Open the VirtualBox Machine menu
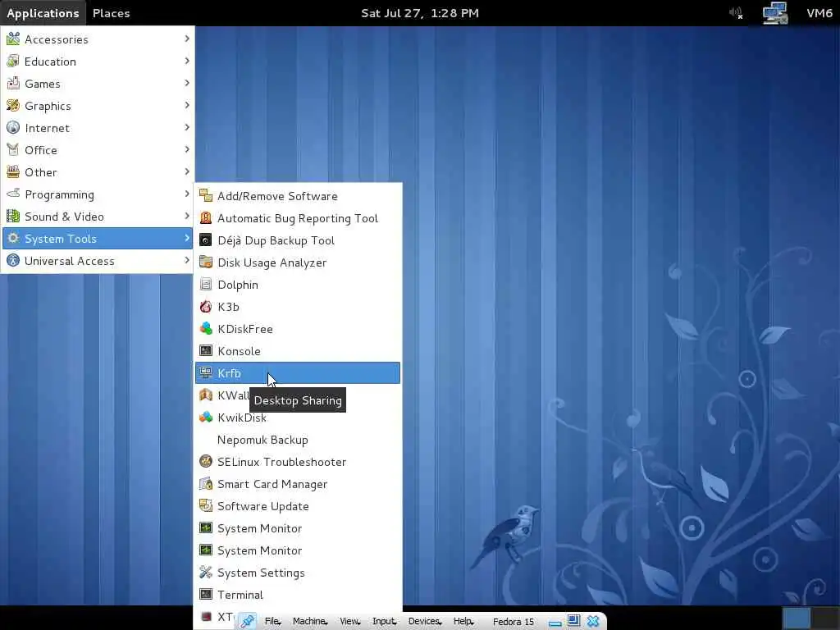The height and width of the screenshot is (630, 840). (310, 622)
